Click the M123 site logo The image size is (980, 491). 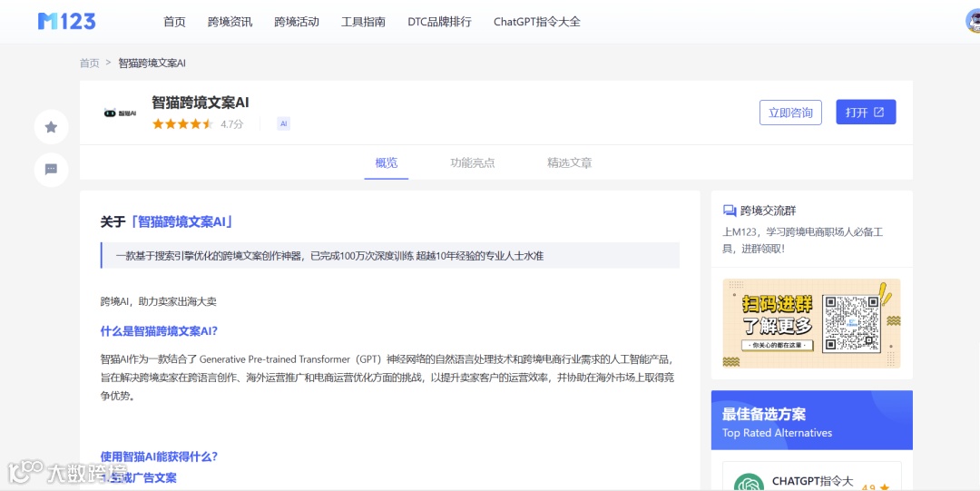coord(67,21)
